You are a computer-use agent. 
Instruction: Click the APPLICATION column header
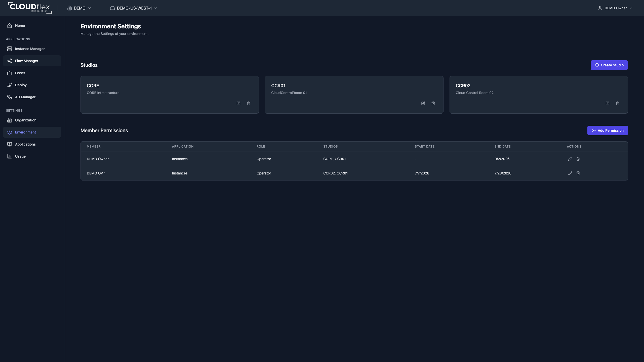point(183,147)
